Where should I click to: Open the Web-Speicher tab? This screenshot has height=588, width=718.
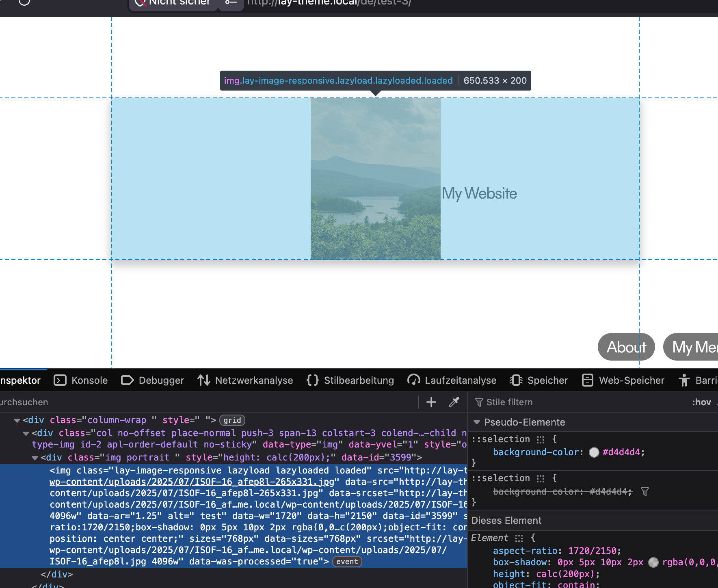(x=623, y=380)
